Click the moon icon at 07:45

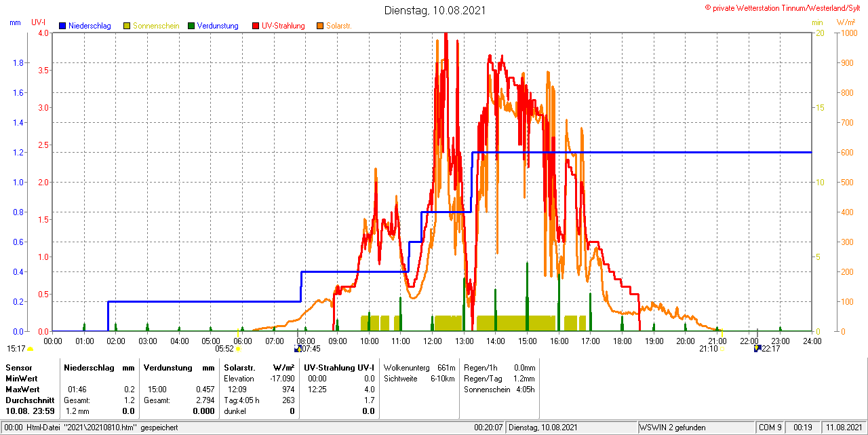[x=297, y=349]
